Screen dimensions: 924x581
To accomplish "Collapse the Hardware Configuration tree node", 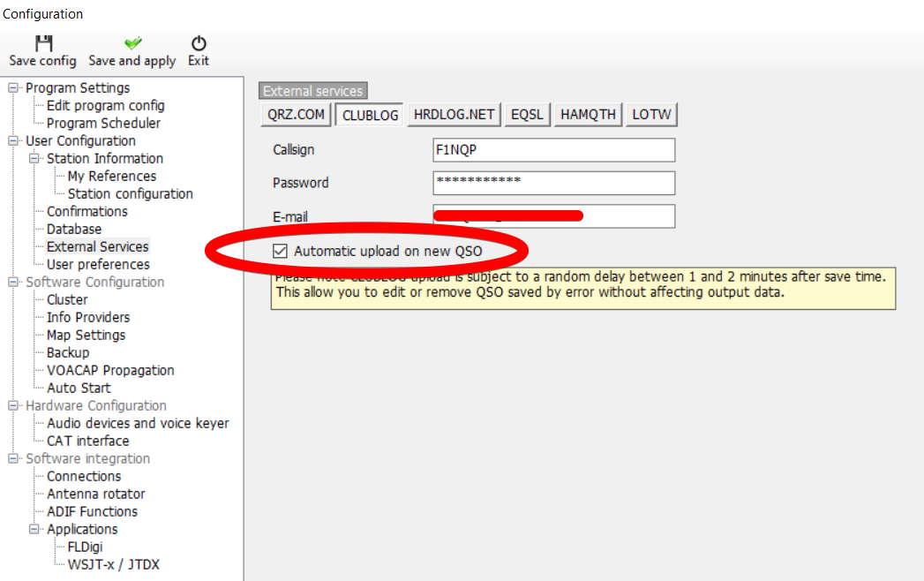I will pos(13,406).
